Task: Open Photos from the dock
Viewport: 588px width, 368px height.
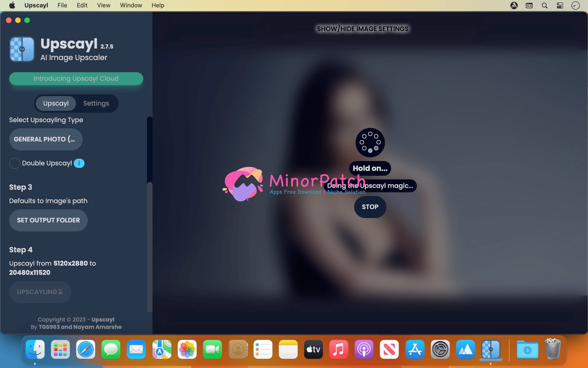Action: 187,350
